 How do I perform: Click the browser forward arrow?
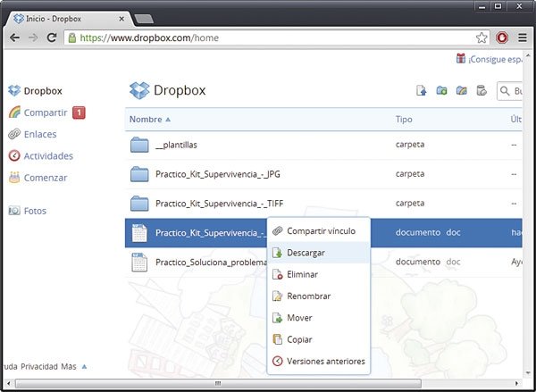[x=33, y=38]
